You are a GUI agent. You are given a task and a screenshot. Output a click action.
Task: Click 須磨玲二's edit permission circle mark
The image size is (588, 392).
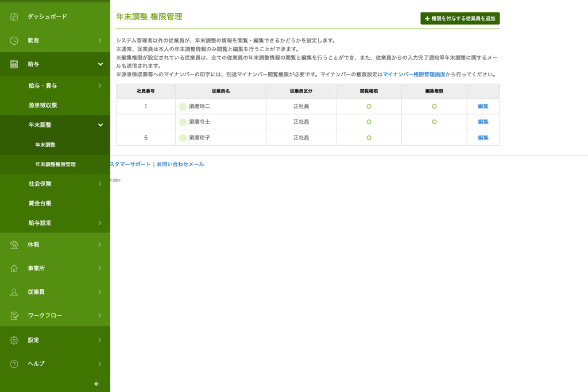(x=434, y=106)
